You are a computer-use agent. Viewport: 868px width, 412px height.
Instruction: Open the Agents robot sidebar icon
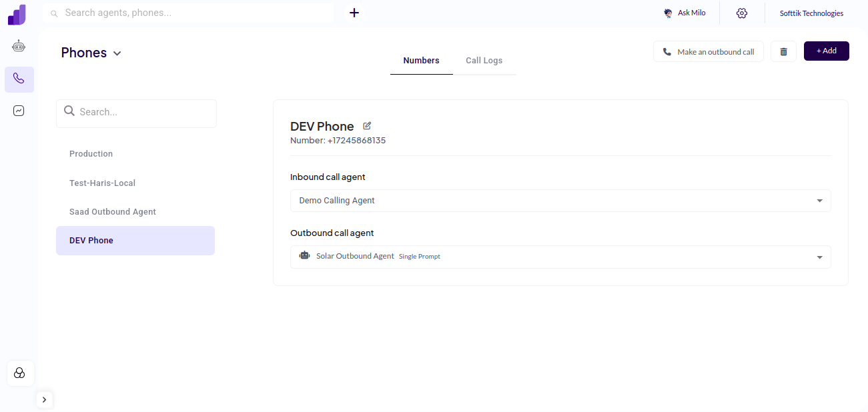point(19,46)
